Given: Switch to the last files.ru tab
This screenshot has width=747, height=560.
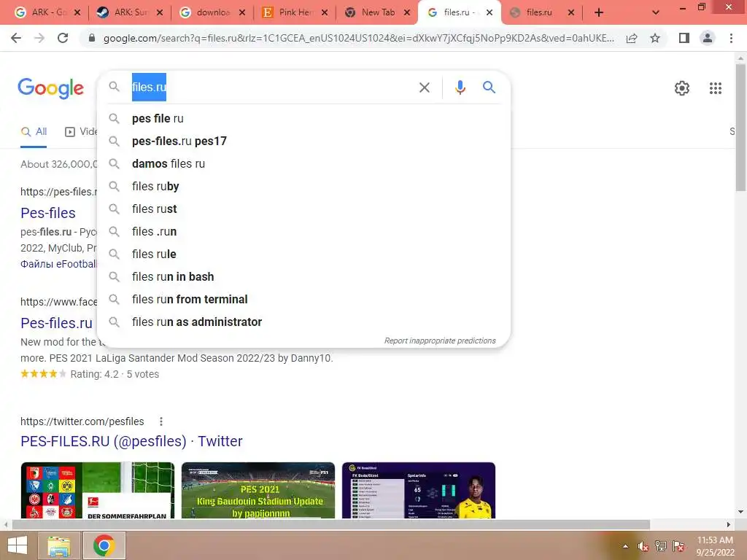Looking at the screenshot, I should coord(542,12).
